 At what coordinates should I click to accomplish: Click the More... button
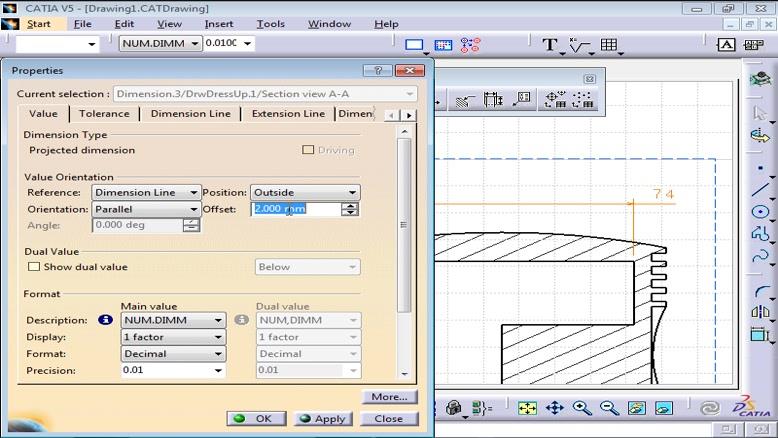click(x=389, y=397)
